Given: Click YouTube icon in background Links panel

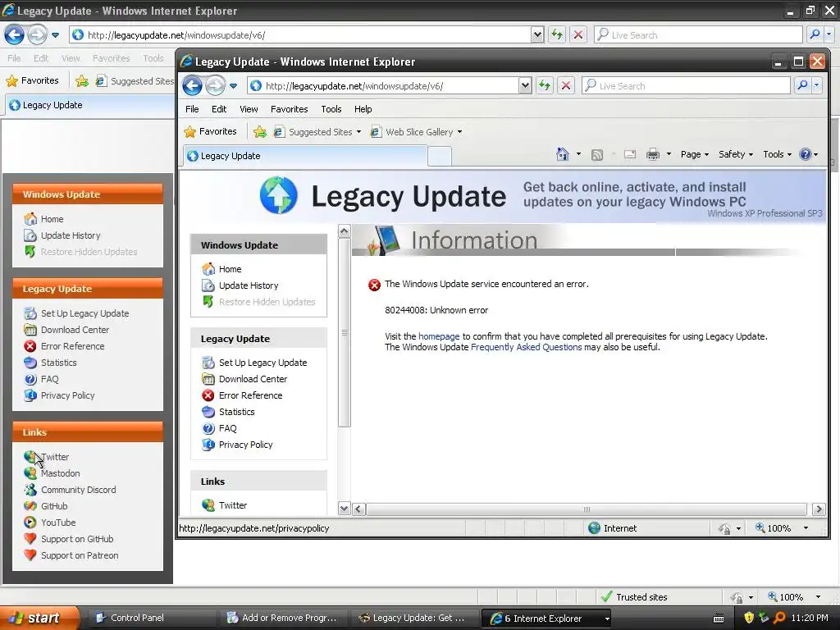Looking at the screenshot, I should point(30,523).
